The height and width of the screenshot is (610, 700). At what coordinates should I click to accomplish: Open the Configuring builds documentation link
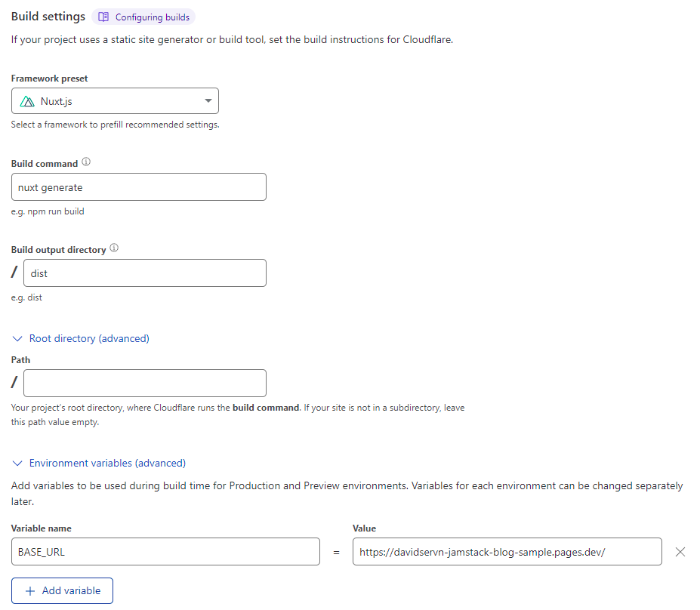tap(143, 17)
